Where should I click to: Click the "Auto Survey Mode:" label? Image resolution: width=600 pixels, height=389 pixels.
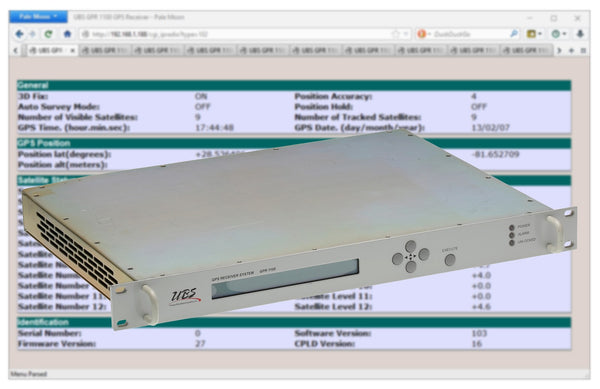click(x=59, y=107)
